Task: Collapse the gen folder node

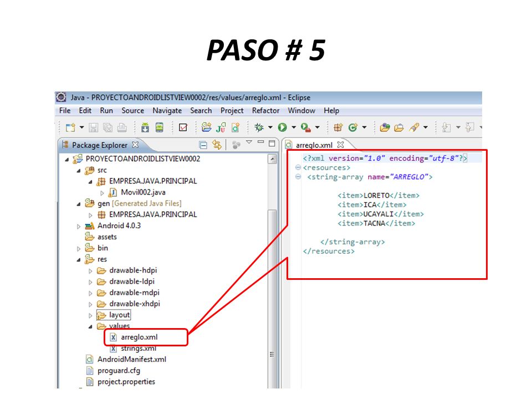Action: click(79, 204)
